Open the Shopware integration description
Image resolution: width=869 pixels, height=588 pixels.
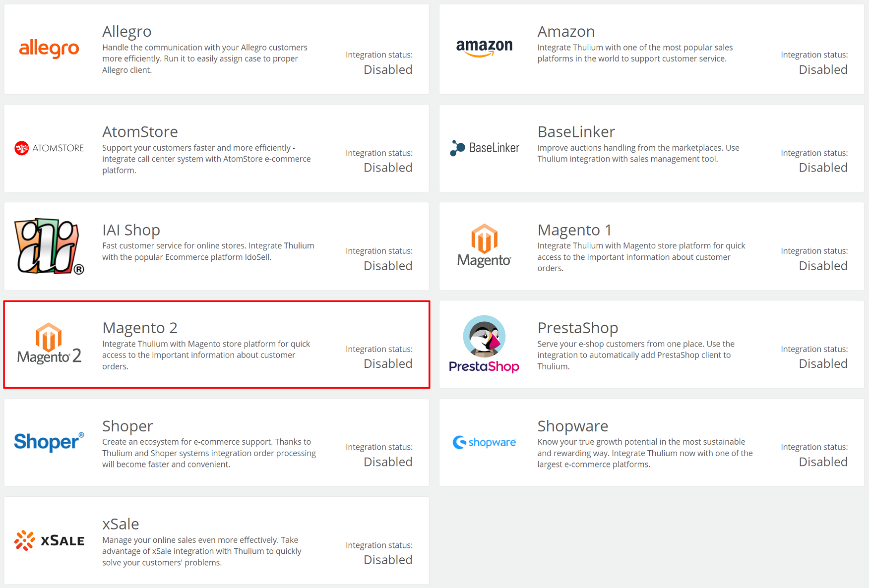coord(645,453)
